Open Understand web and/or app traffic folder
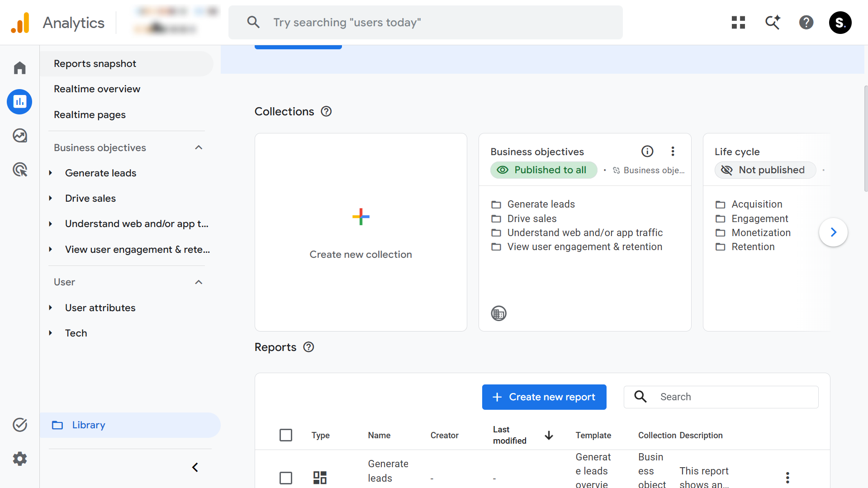This screenshot has width=868, height=488. tap(577, 233)
